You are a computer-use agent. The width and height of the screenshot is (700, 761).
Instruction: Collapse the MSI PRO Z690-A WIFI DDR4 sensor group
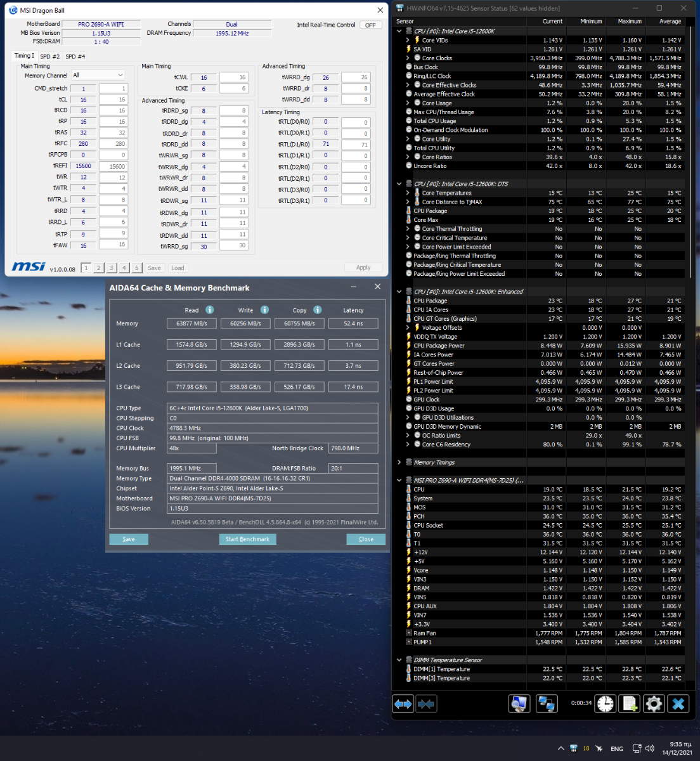coord(399,480)
